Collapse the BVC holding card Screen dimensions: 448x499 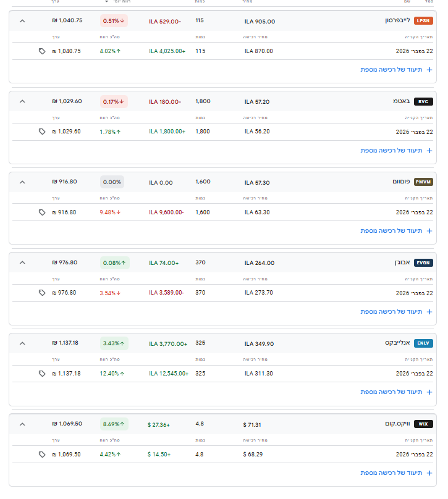point(22,101)
